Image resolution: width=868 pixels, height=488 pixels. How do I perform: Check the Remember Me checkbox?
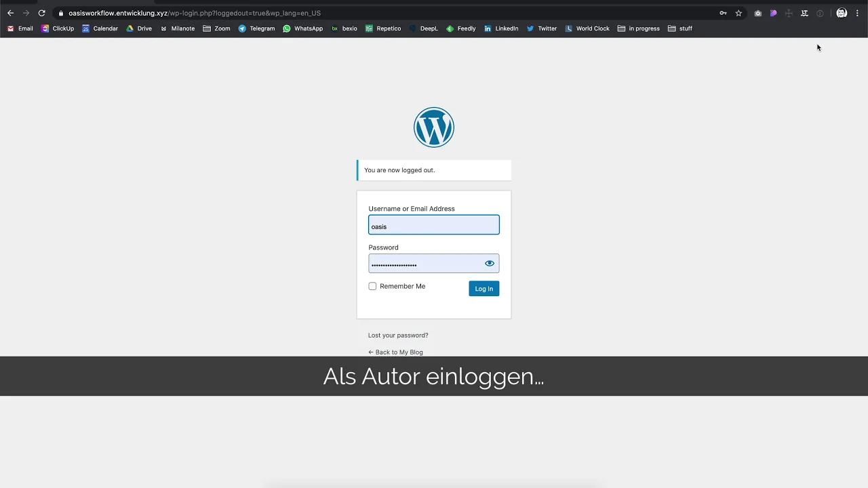(372, 286)
